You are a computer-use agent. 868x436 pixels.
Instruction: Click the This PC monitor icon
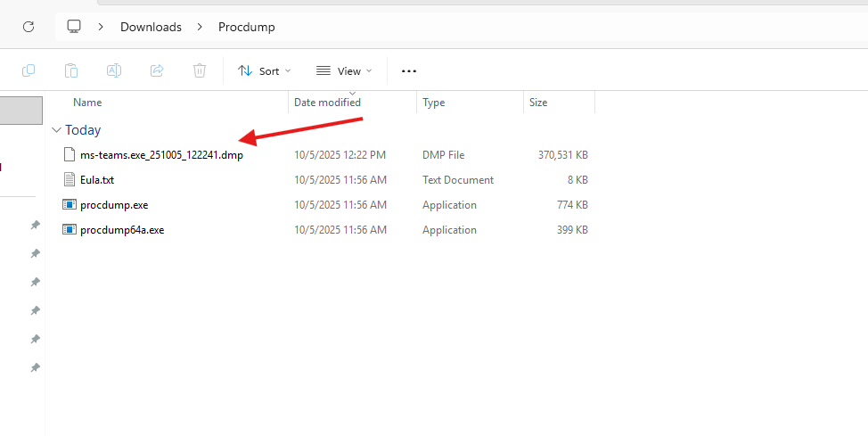tap(74, 27)
